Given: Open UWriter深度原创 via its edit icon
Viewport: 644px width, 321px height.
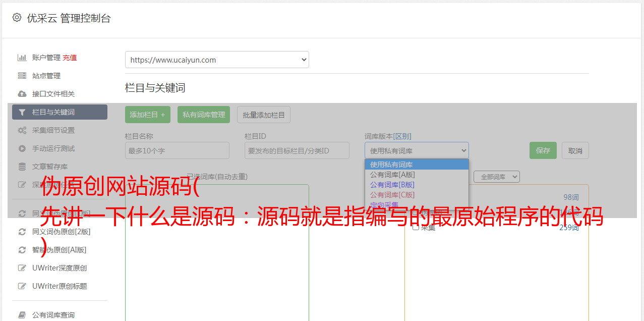Looking at the screenshot, I should pos(22,268).
